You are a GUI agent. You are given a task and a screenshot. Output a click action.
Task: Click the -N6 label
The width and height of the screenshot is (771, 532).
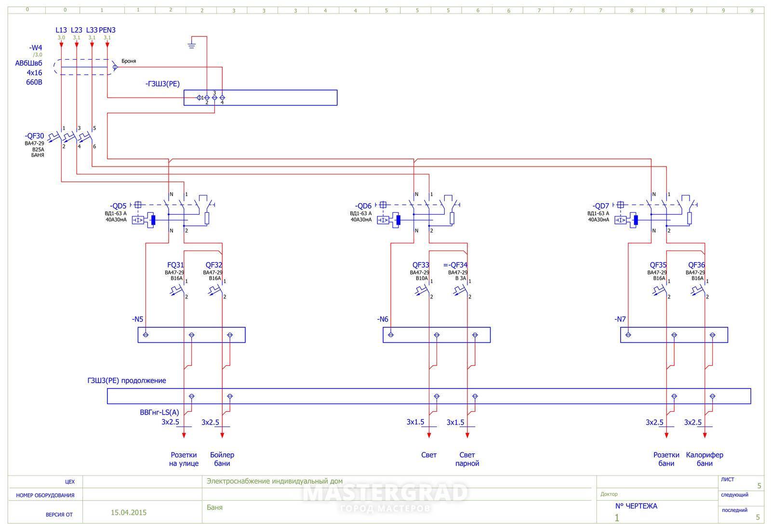(383, 319)
